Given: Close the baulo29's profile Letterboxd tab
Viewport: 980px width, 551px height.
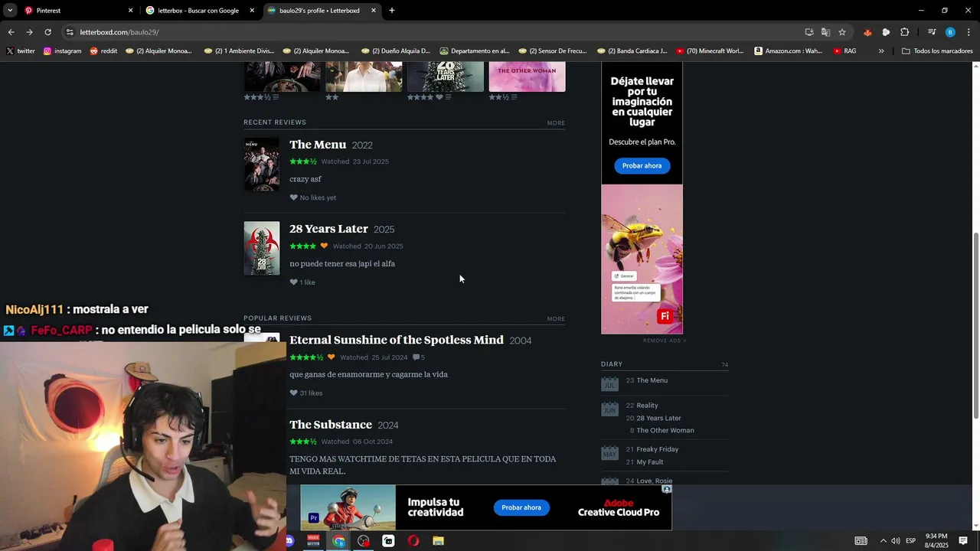Looking at the screenshot, I should pyautogui.click(x=374, y=11).
